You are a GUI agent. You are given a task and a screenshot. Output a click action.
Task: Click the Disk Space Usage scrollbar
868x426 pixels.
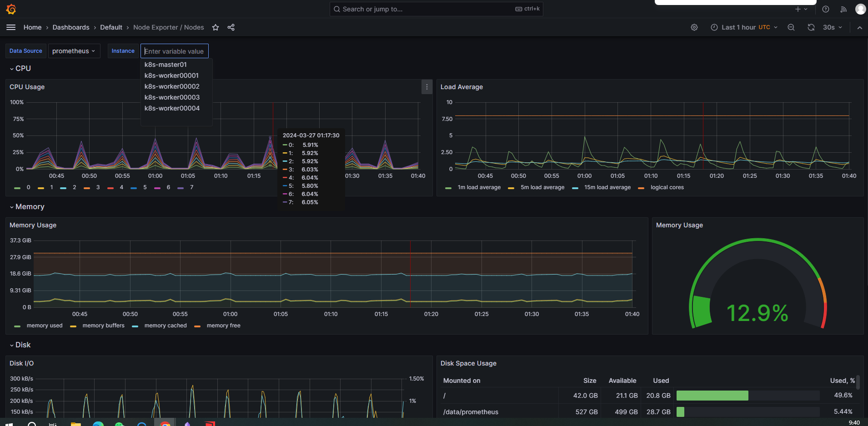point(858,382)
